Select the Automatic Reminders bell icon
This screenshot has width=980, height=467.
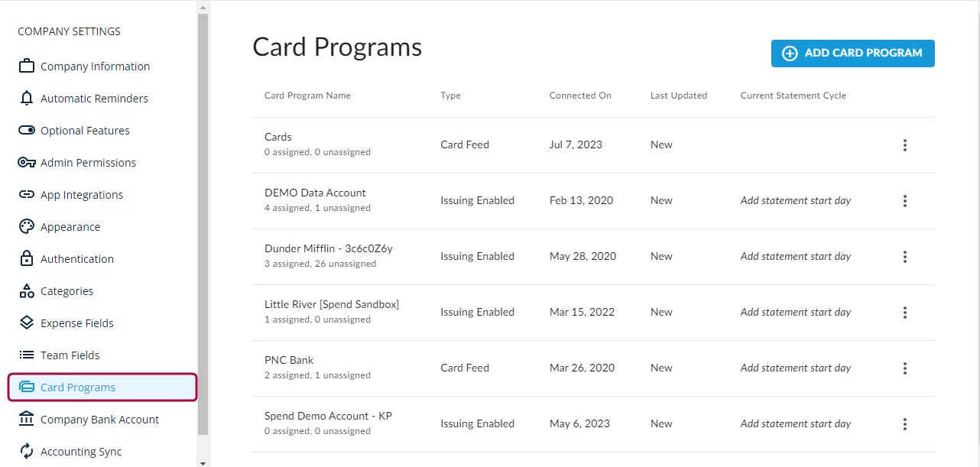point(26,98)
